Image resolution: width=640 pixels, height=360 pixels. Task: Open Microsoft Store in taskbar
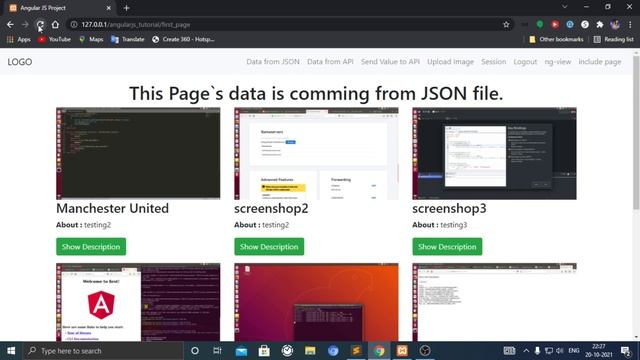pyautogui.click(x=264, y=351)
